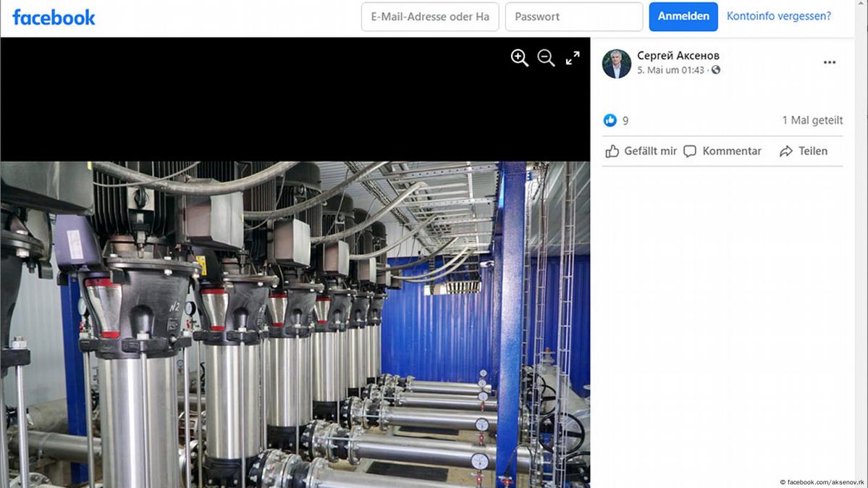Click the pump station photo
Image resolution: width=868 pixels, height=488 pixels.
pos(295,324)
